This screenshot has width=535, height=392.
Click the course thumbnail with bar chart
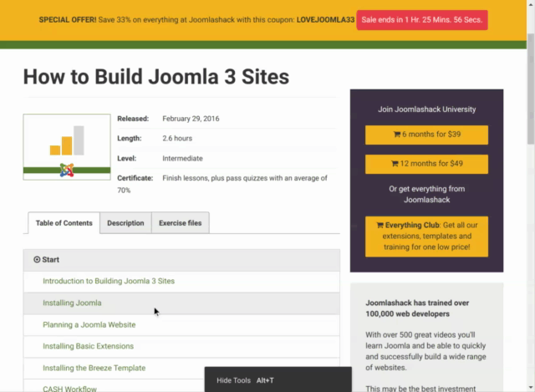(x=67, y=147)
